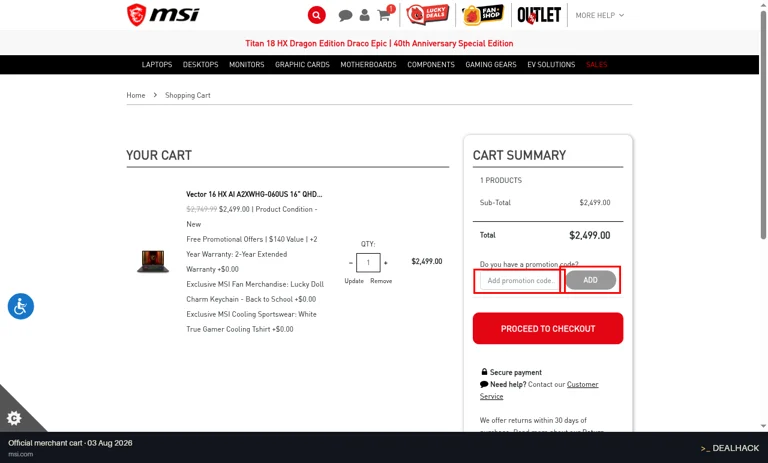The image size is (768, 463).
Task: Open the chat bubble icon in header
Action: pos(345,16)
